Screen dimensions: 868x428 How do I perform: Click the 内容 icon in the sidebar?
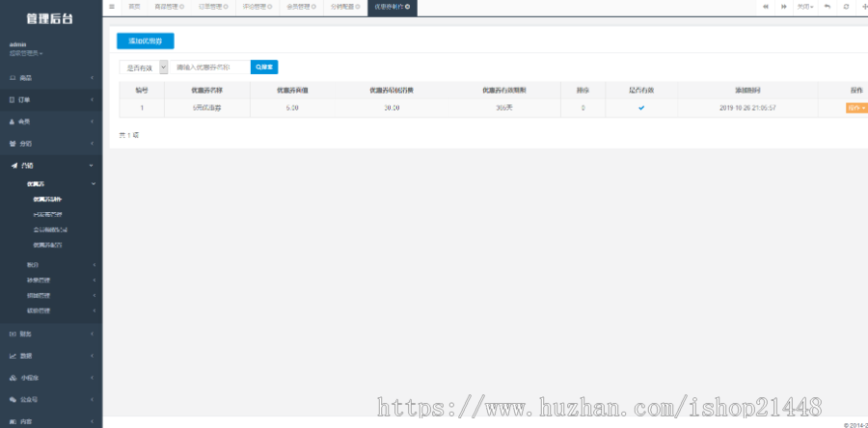[x=13, y=421]
